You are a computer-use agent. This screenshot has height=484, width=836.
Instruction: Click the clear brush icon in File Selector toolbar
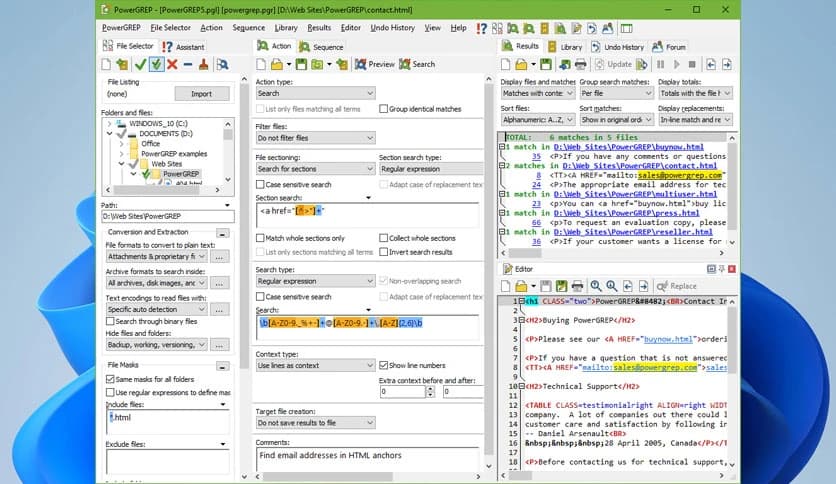click(203, 64)
